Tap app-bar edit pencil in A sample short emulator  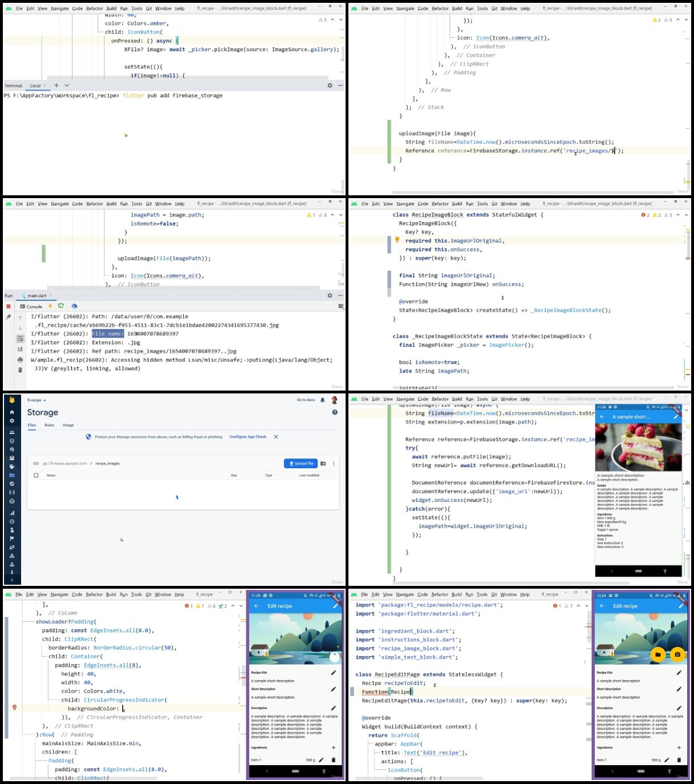(x=676, y=417)
